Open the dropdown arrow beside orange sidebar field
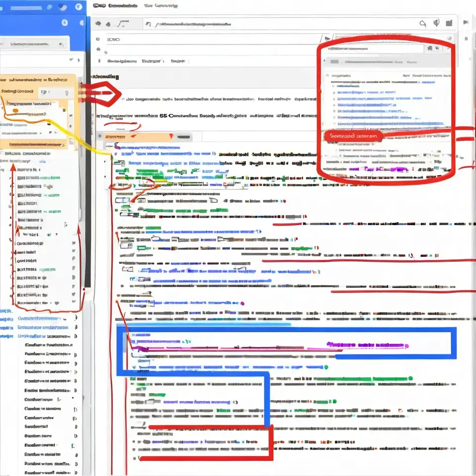Screen dimensions: 476x476 pyautogui.click(x=66, y=92)
